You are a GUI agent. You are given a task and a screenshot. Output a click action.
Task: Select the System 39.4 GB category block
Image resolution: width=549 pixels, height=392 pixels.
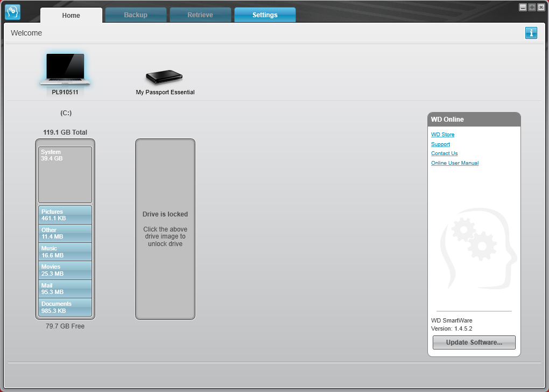pos(65,175)
